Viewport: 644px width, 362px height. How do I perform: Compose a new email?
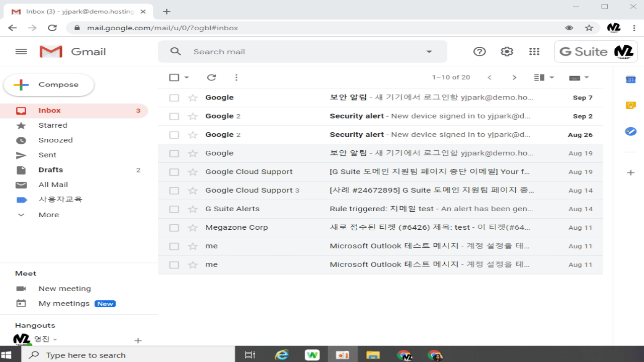(49, 84)
